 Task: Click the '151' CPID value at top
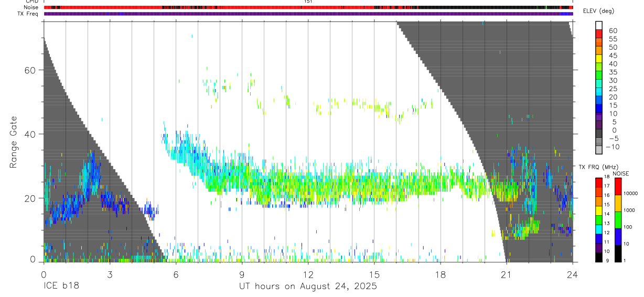pos(308,2)
